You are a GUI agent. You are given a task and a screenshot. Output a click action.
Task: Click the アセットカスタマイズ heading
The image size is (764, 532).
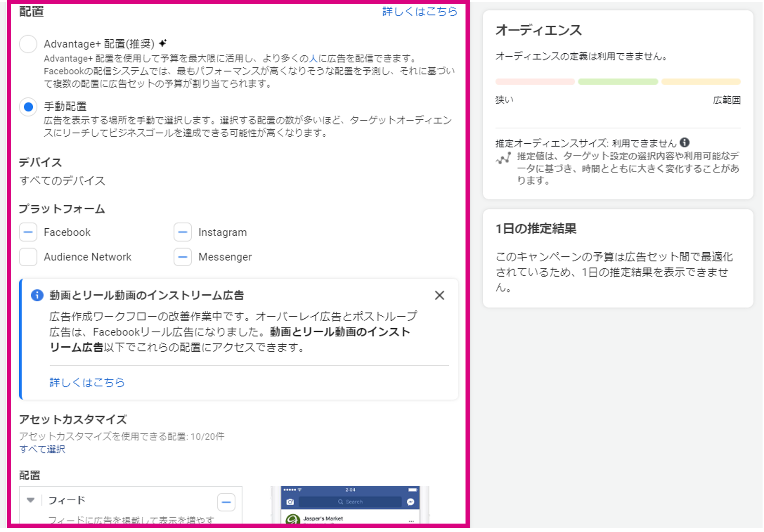[x=73, y=419]
